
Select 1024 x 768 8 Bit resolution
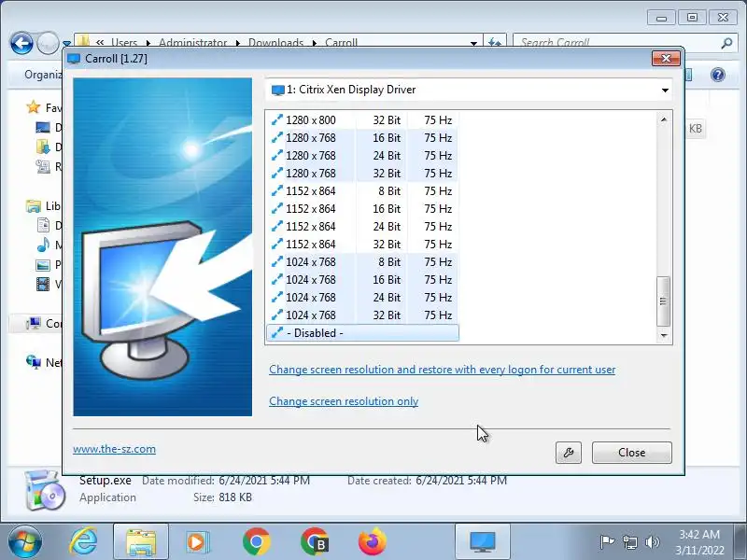[362, 262]
